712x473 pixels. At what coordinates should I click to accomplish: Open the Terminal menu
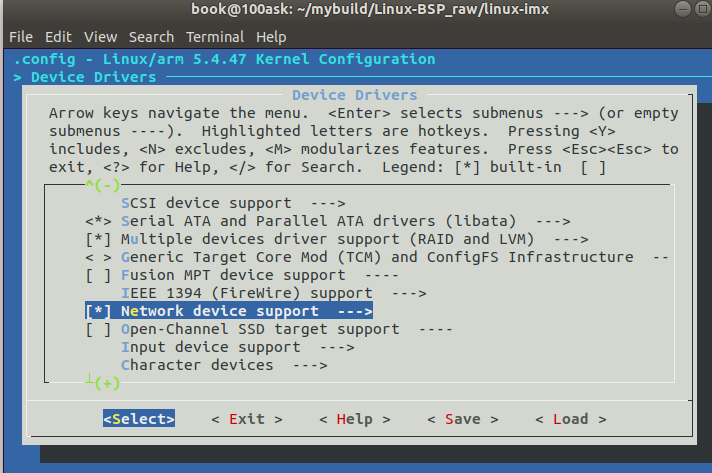click(x=215, y=37)
